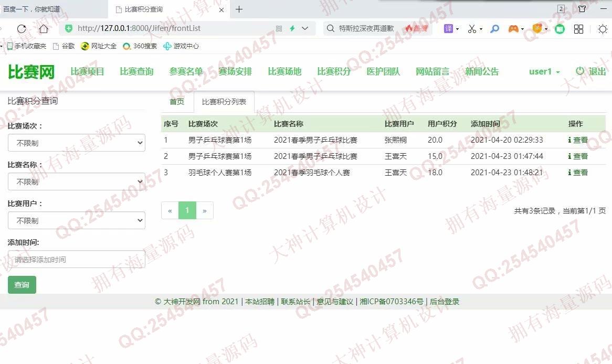
Task: Open the 比赛场地 menu
Action: coord(284,71)
